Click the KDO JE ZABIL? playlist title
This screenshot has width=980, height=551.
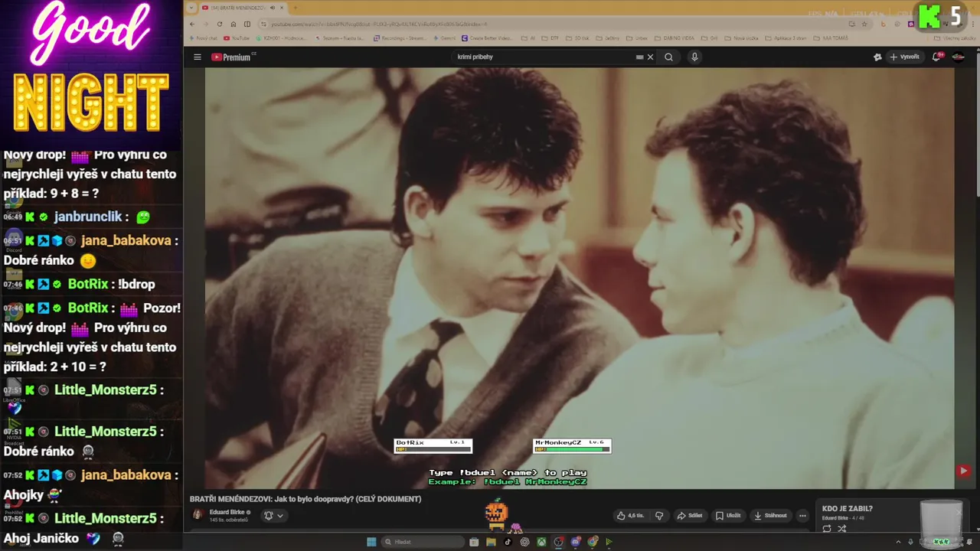[x=847, y=508]
